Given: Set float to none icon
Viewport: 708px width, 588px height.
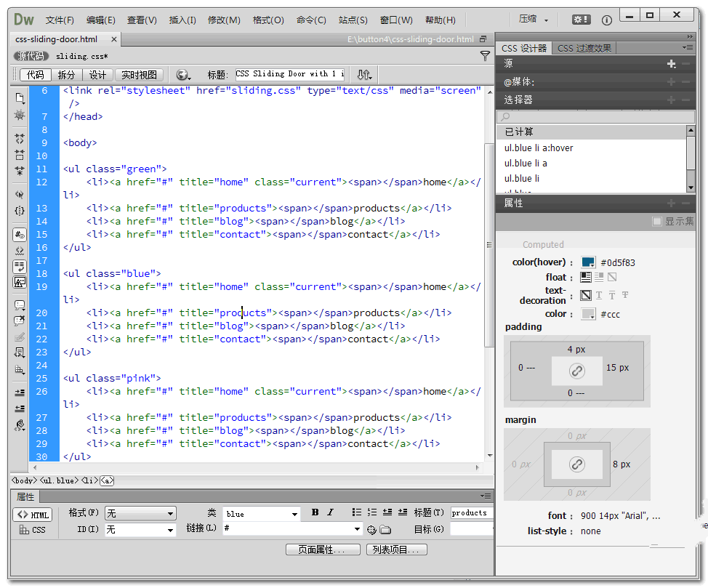Looking at the screenshot, I should pos(612,277).
